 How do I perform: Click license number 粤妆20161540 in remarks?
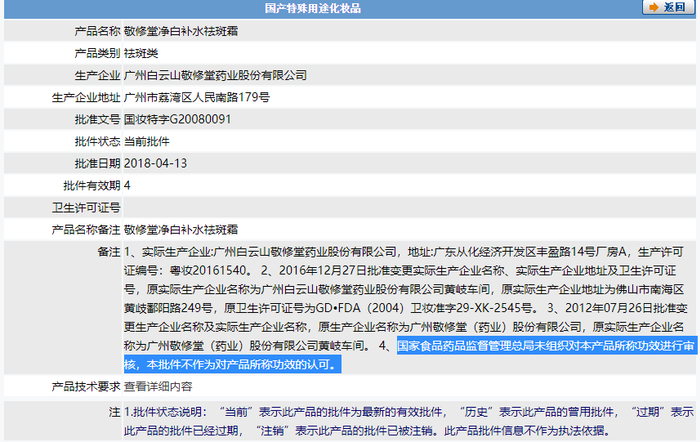[x=208, y=271]
